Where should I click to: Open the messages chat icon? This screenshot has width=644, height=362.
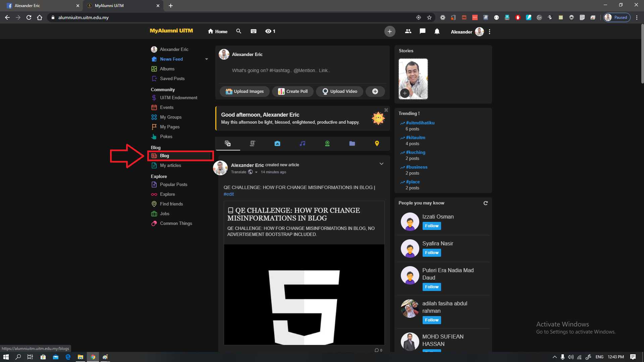point(422,31)
